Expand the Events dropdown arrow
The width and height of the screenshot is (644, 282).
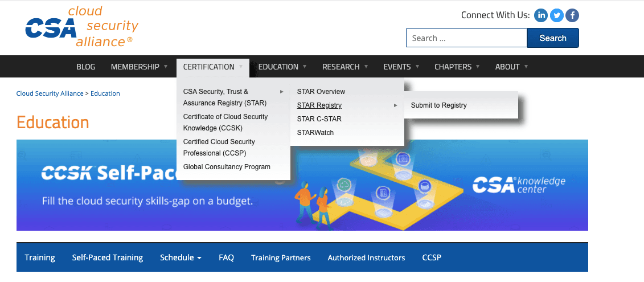click(417, 66)
